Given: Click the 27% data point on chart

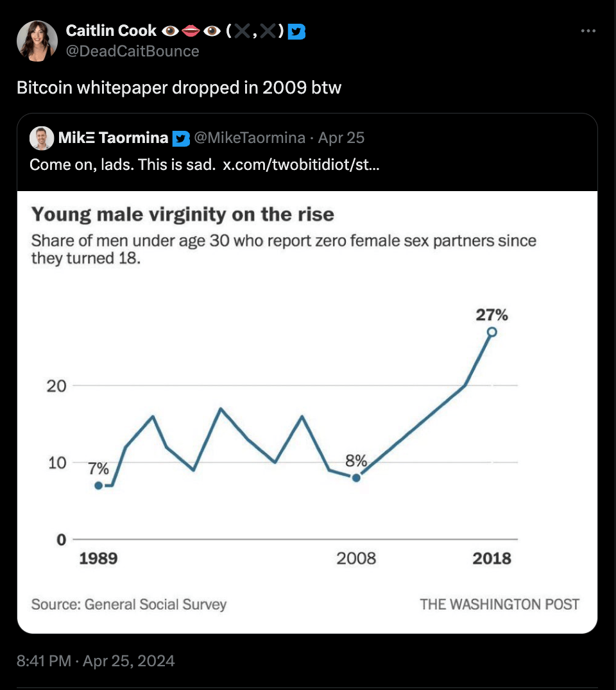Looking at the screenshot, I should coord(492,332).
